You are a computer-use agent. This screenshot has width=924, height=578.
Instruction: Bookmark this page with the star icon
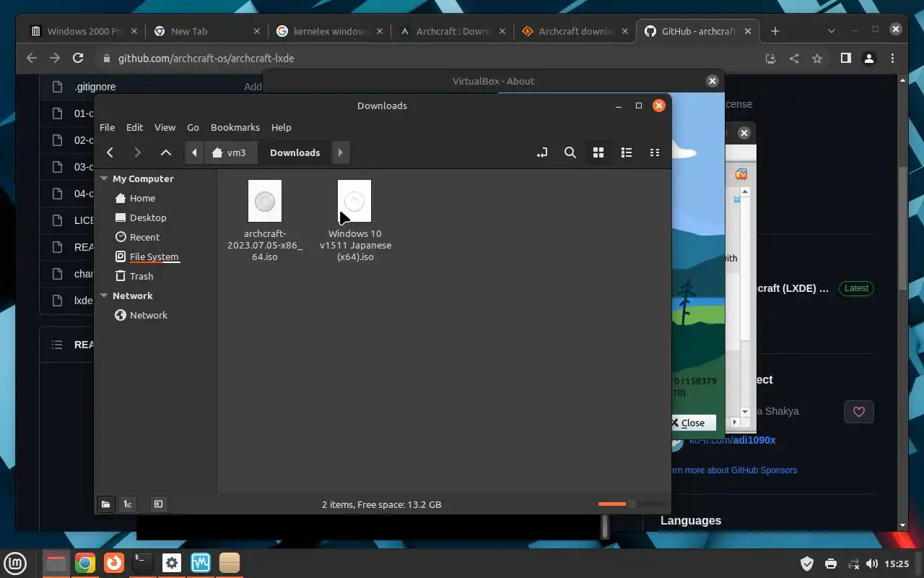pyautogui.click(x=817, y=59)
